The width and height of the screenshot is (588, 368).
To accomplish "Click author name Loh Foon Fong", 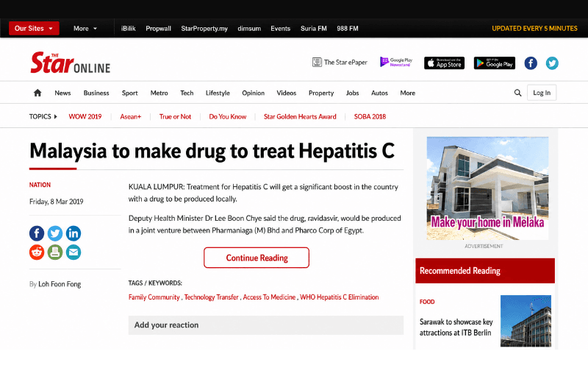I will [x=60, y=284].
